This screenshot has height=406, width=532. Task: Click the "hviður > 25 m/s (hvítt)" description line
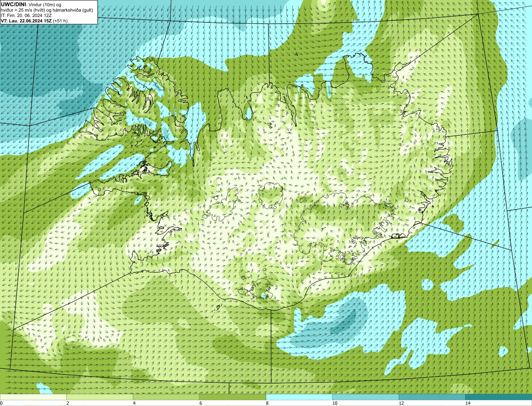47,10
